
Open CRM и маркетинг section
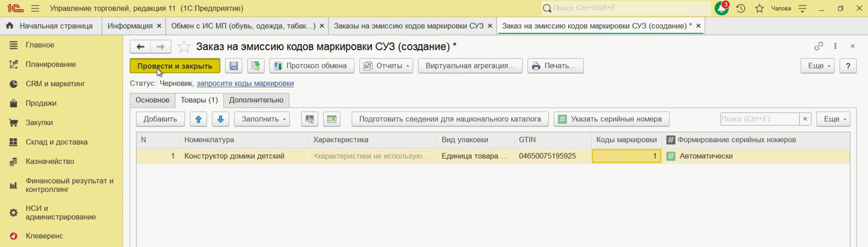[x=55, y=84]
